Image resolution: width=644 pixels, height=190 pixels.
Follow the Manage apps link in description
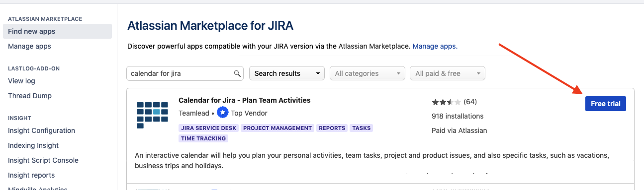435,46
